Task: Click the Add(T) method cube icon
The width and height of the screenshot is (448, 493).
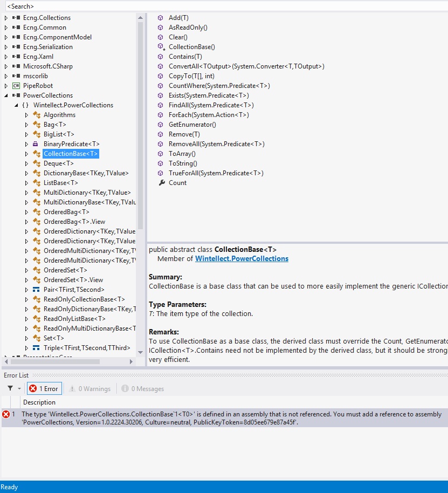Action: click(x=161, y=18)
